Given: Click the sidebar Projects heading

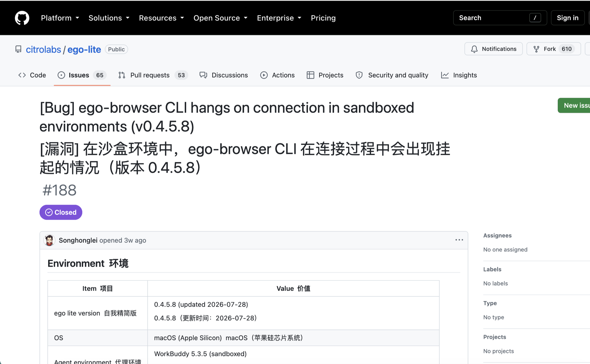Looking at the screenshot, I should point(495,337).
